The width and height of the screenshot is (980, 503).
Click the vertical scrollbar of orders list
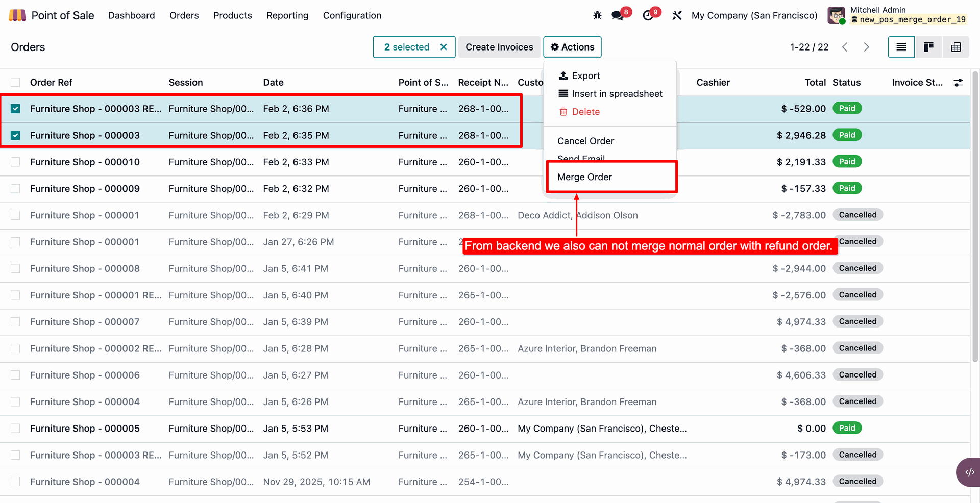975,214
